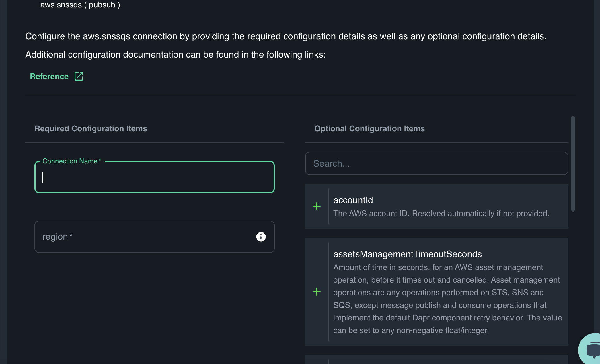Focus the Connection Name input field

tap(154, 177)
